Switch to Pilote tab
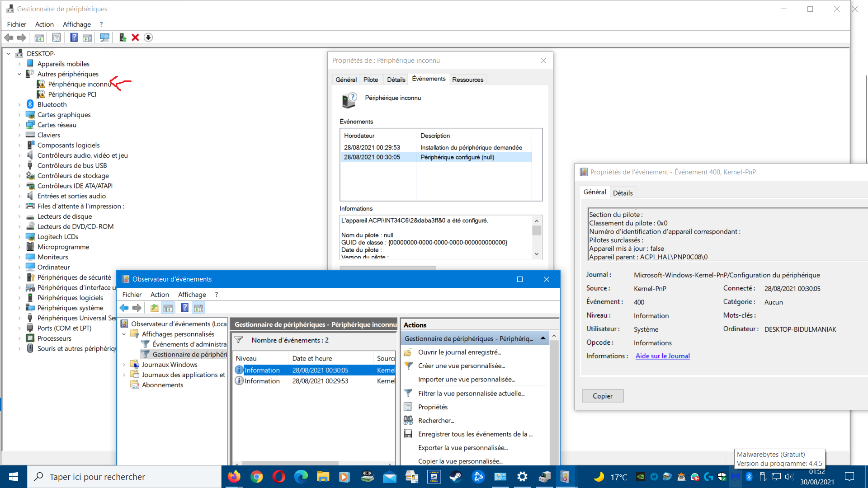 pos(371,80)
